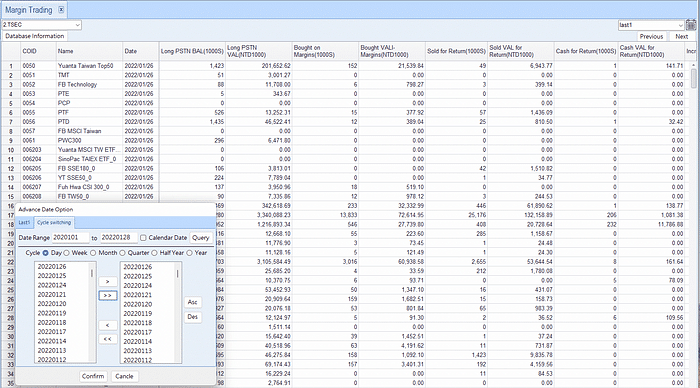Click the SinoPac TAIEX ETF_0 cell
Screen dimensions: 700x388
(x=89, y=159)
